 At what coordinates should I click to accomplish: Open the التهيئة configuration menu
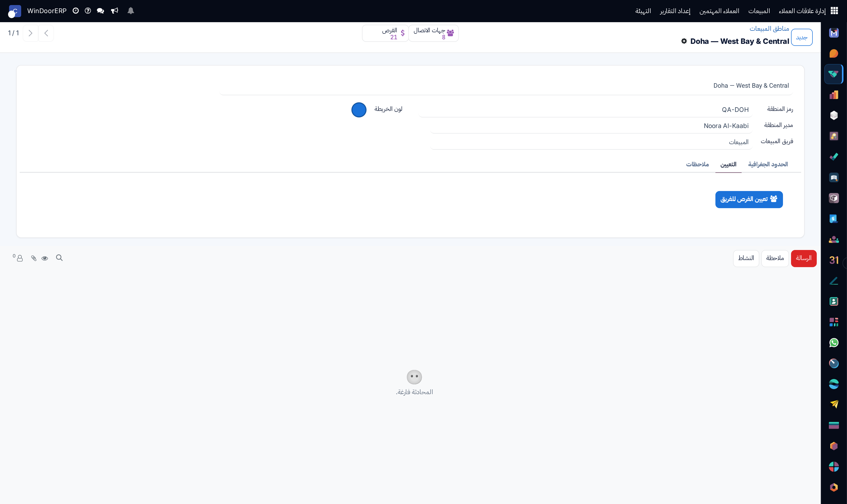click(643, 11)
